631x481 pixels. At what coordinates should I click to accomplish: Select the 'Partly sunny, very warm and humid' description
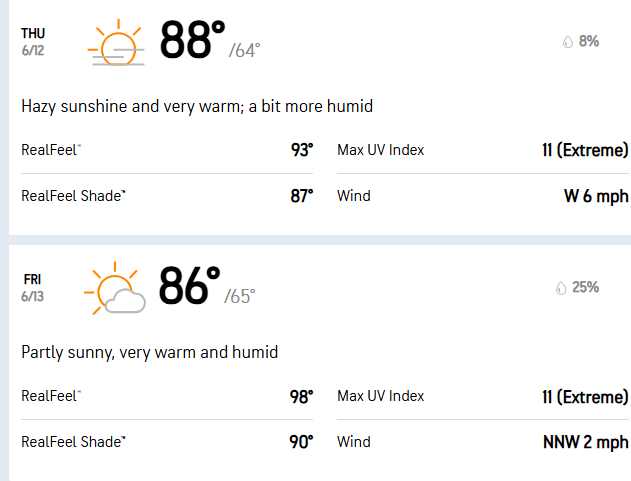[x=149, y=352]
